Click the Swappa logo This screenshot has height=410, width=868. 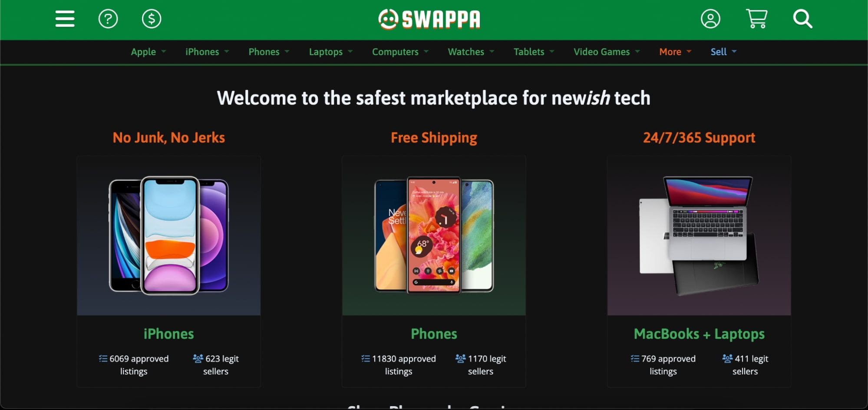(429, 19)
